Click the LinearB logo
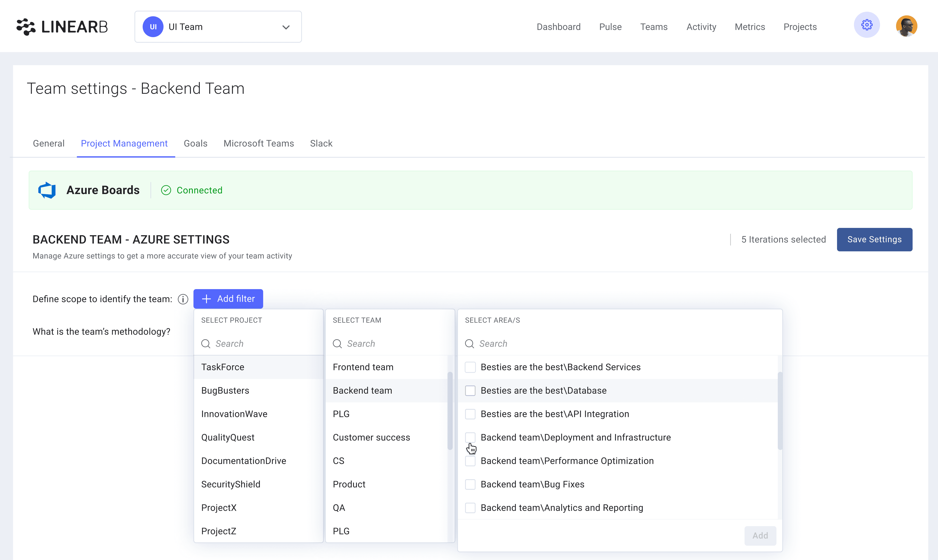The image size is (938, 560). point(61,26)
